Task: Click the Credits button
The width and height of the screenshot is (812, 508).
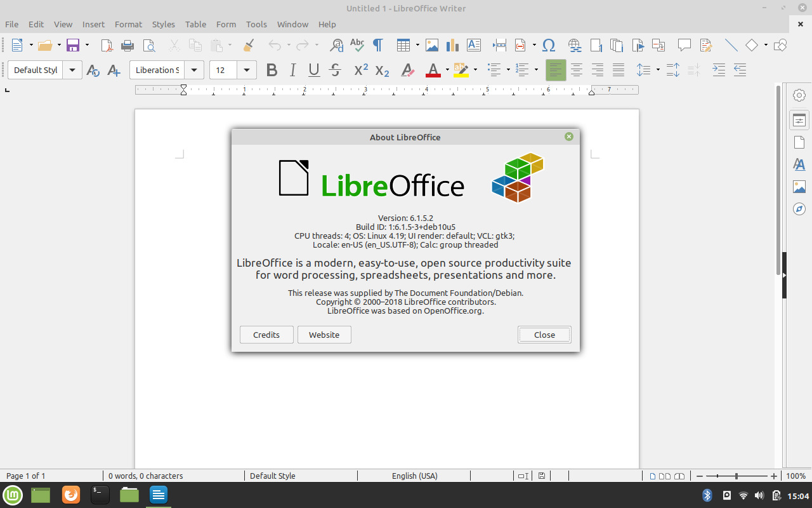Action: 266,335
